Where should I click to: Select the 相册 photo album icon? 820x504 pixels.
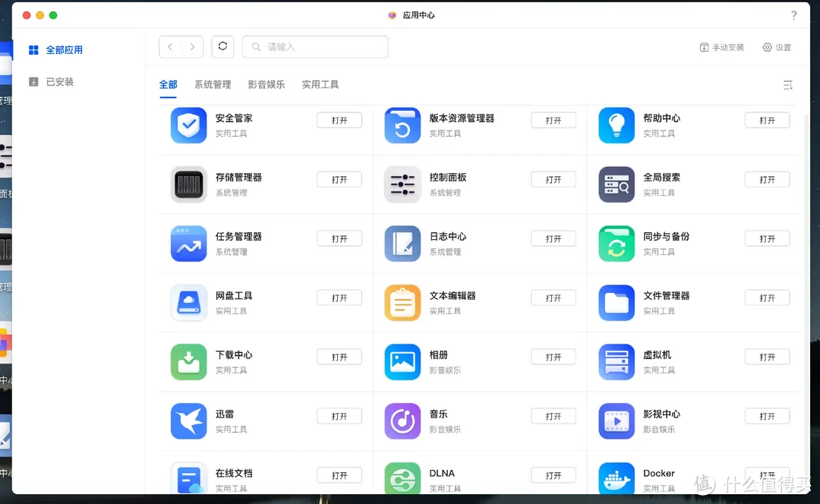pyautogui.click(x=402, y=362)
